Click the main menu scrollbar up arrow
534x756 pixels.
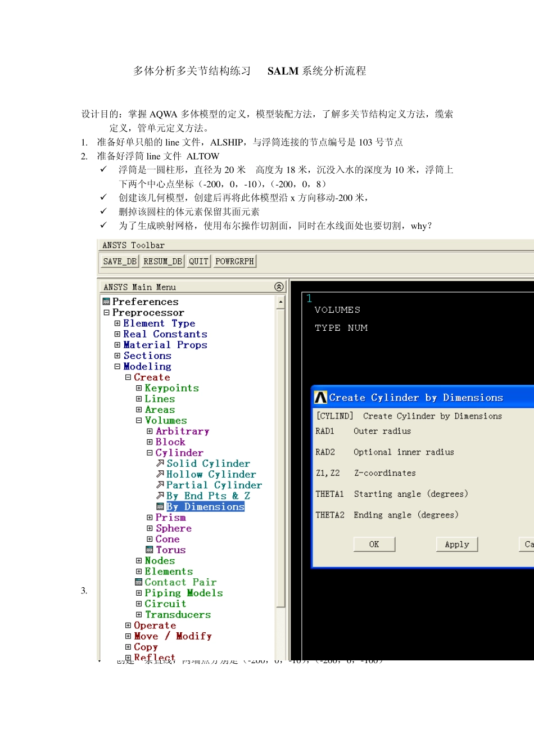(280, 302)
